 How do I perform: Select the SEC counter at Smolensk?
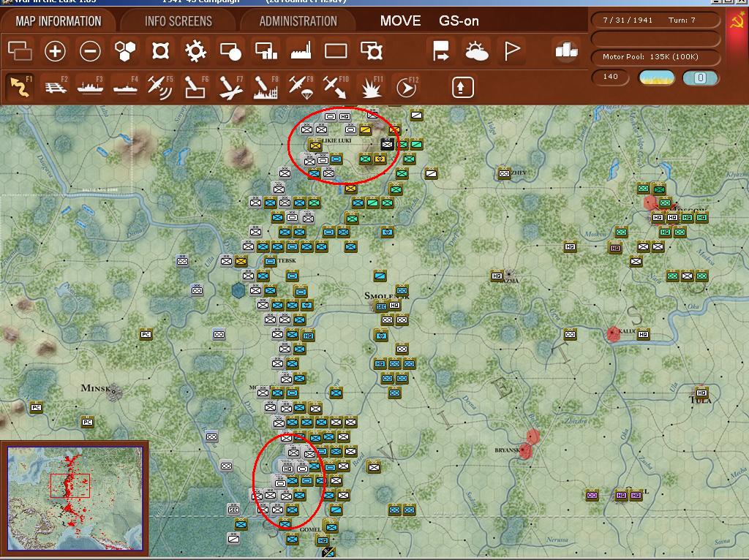pos(381,306)
